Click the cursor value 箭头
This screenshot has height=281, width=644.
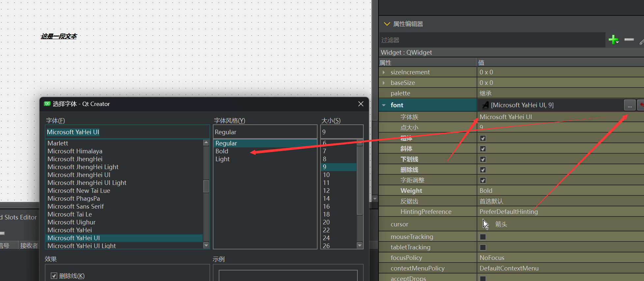[501, 224]
